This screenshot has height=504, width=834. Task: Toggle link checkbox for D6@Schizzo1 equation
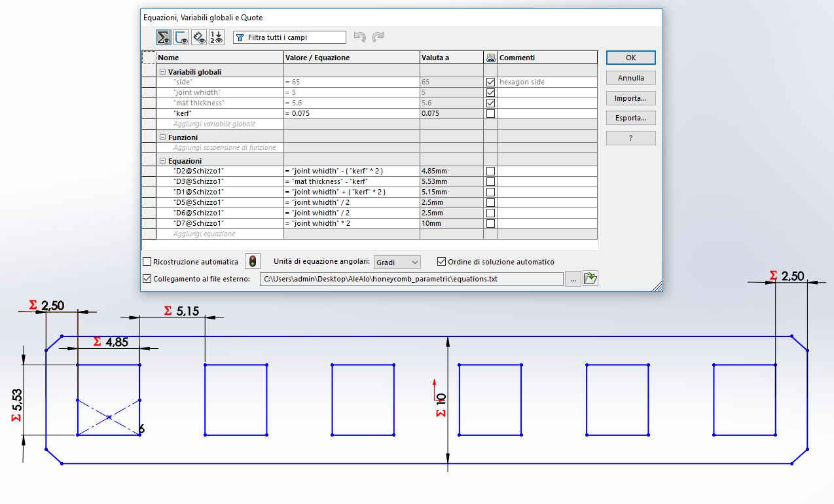coord(490,213)
